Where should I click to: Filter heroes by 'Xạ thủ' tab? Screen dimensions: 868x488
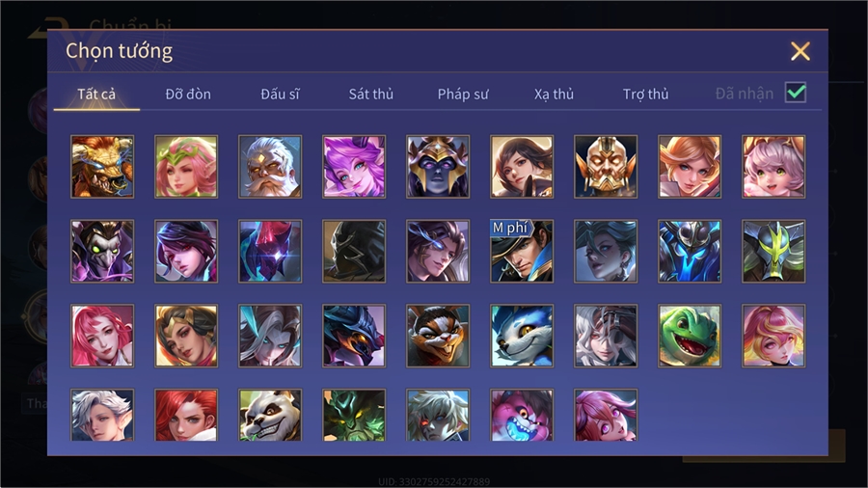point(555,95)
